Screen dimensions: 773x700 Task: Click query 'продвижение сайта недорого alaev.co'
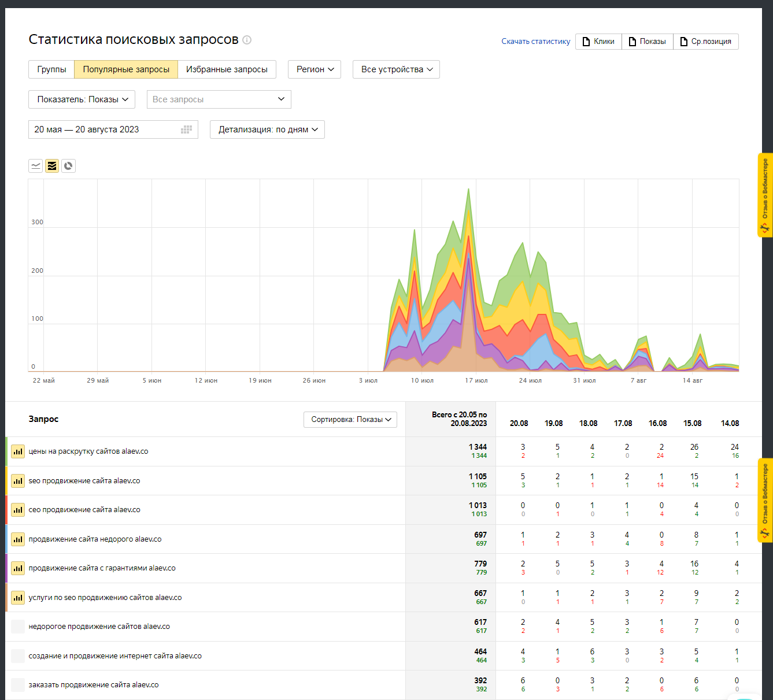(95, 539)
